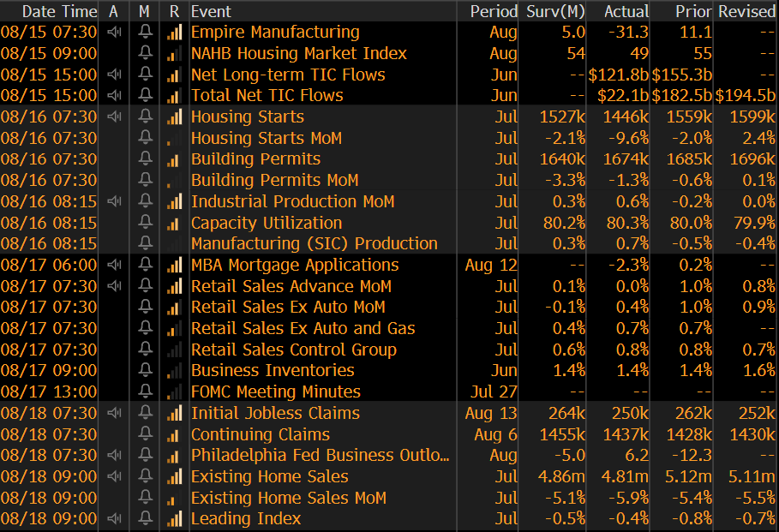Toggle the alert bell for Capacity Utilization
Viewport: 779px width, 532px height.
point(145,224)
